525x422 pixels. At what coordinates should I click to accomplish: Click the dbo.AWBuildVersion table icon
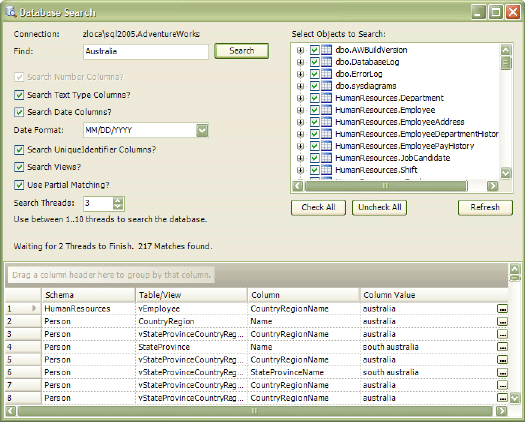pyautogui.click(x=326, y=50)
